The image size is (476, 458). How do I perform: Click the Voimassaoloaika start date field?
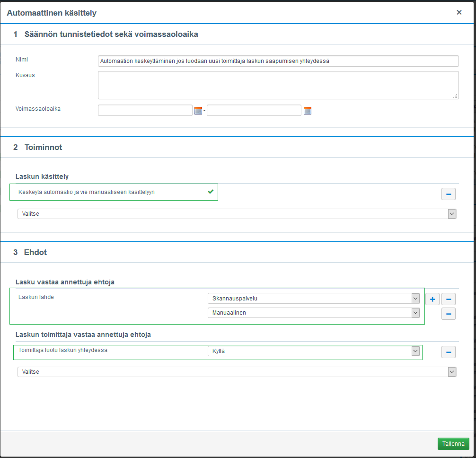145,110
